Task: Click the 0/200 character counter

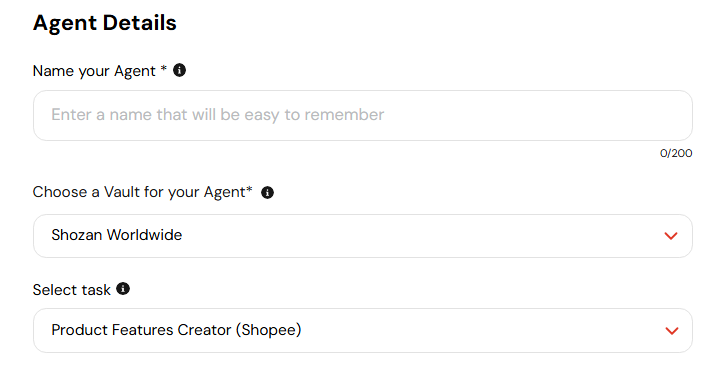Action: 676,153
